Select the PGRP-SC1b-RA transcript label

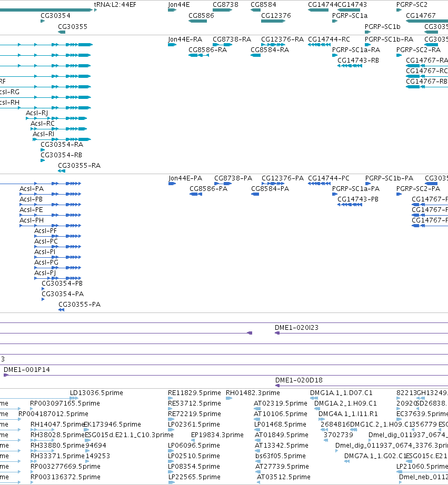[x=389, y=39]
